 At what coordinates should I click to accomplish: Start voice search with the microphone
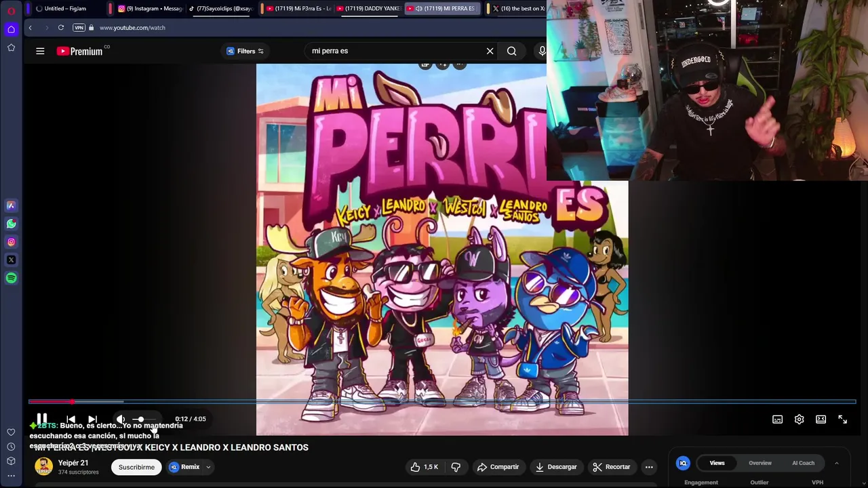pyautogui.click(x=542, y=51)
